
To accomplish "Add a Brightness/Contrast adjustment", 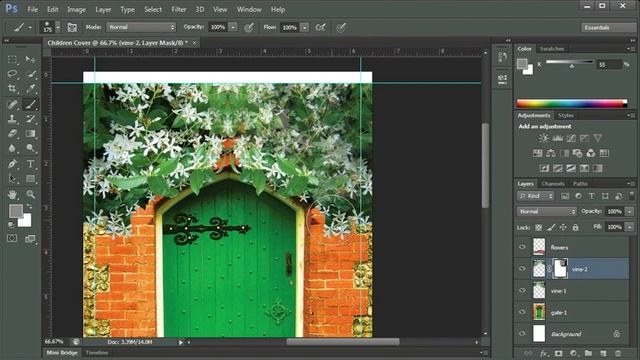I will (x=544, y=138).
